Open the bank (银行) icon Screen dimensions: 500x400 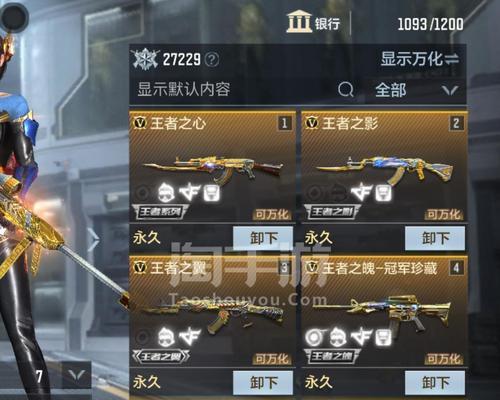tap(299, 22)
